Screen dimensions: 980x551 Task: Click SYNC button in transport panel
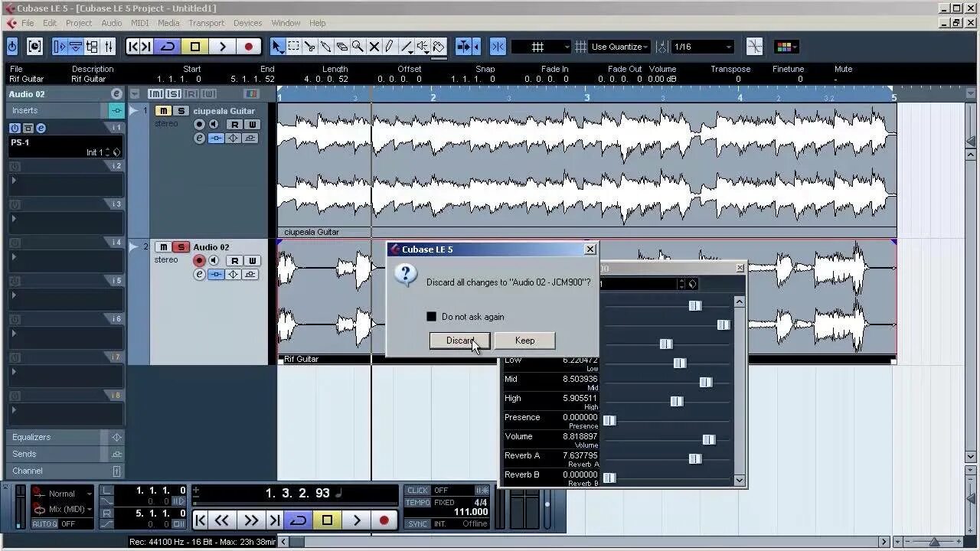(418, 523)
